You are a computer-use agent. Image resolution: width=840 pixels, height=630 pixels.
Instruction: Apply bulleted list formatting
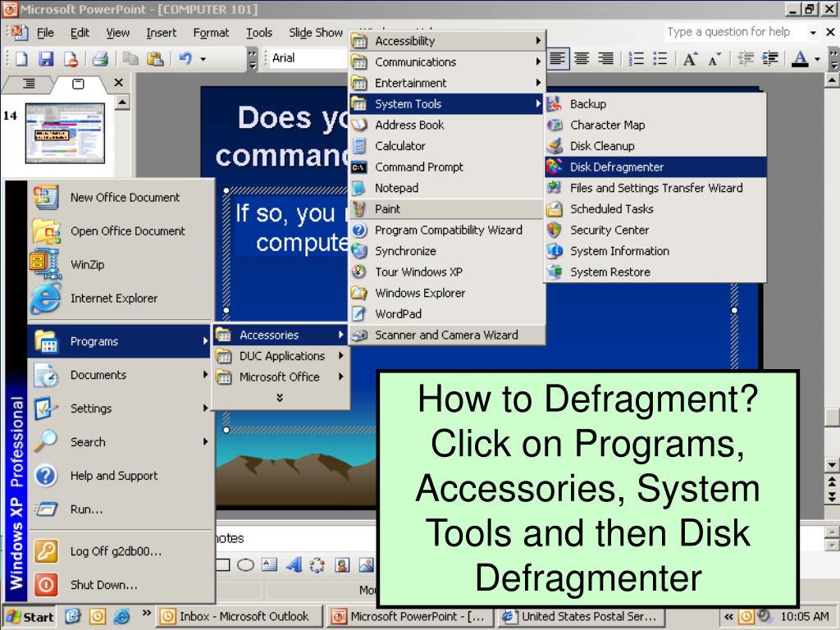pyautogui.click(x=660, y=58)
